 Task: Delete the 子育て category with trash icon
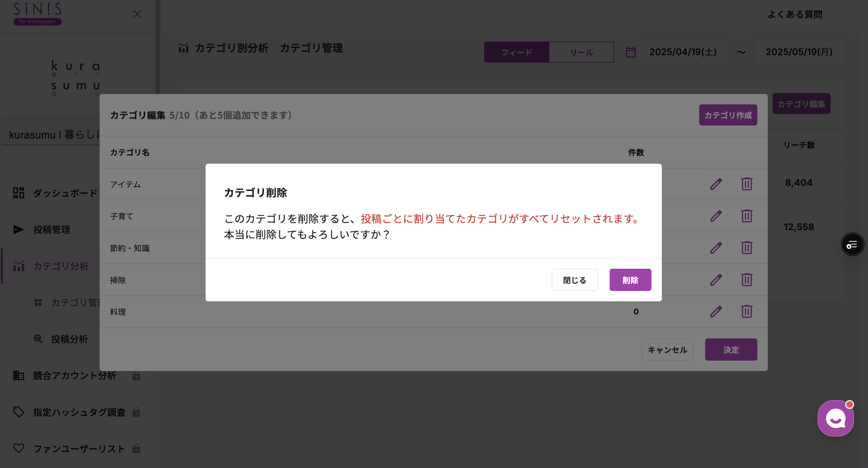pos(747,216)
